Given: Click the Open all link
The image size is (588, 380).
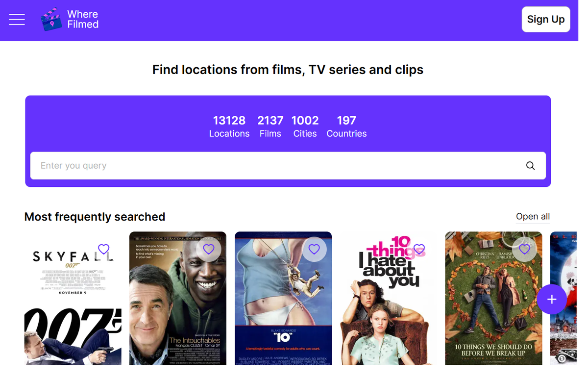Looking at the screenshot, I should [x=533, y=217].
